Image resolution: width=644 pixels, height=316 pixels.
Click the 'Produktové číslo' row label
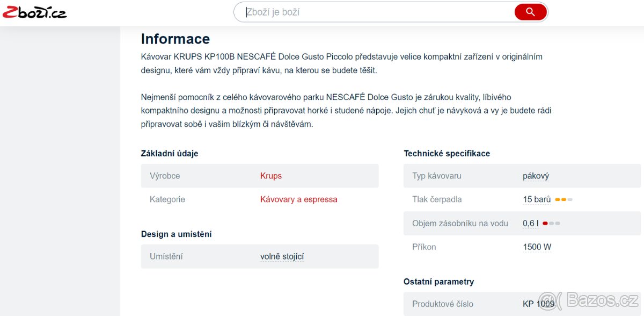pos(443,304)
